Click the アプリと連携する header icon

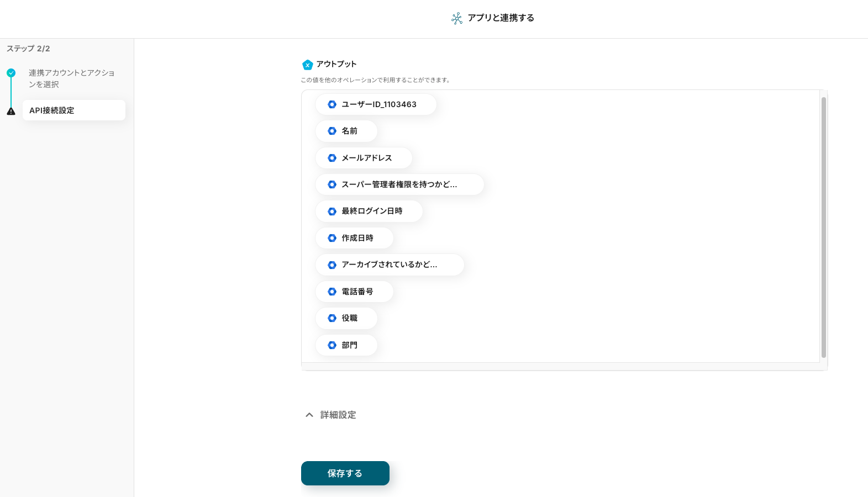click(x=457, y=18)
